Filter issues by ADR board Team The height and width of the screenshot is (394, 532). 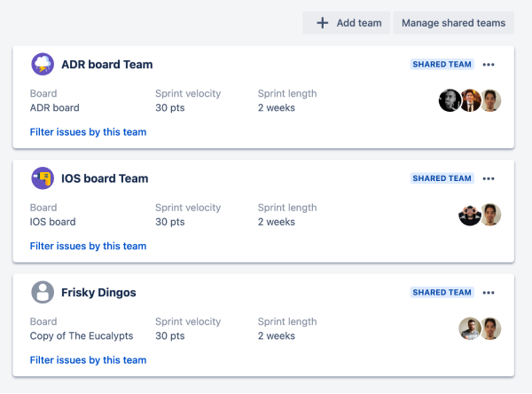click(88, 132)
